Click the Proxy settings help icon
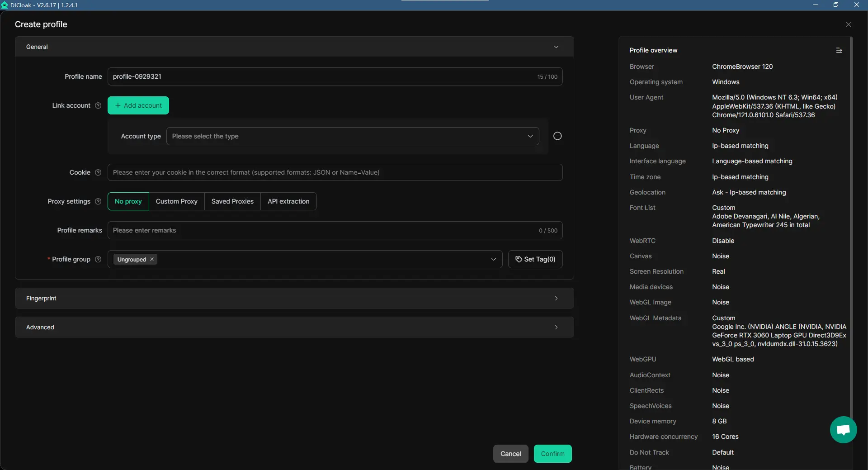This screenshot has height=470, width=868. (x=98, y=201)
